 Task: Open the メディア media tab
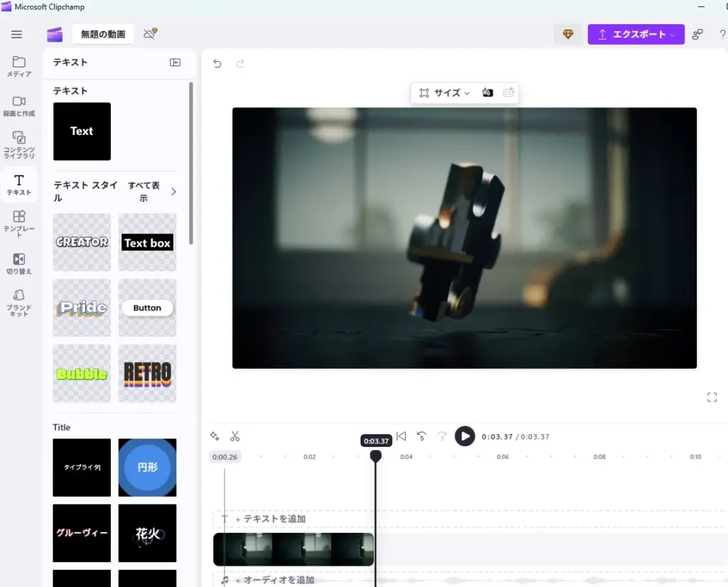[19, 67]
